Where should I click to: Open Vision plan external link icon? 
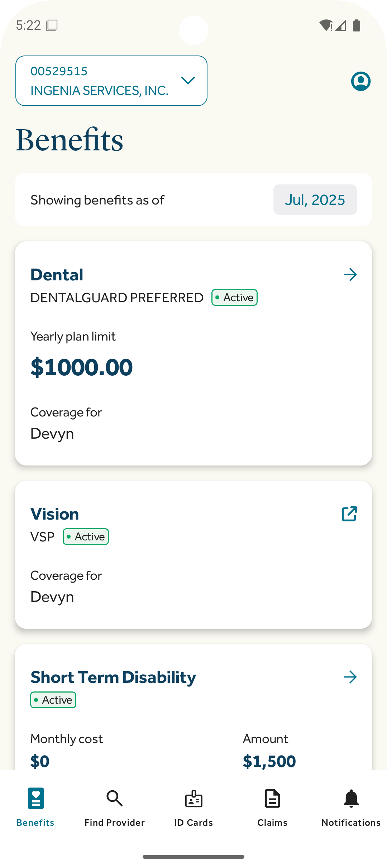point(349,514)
